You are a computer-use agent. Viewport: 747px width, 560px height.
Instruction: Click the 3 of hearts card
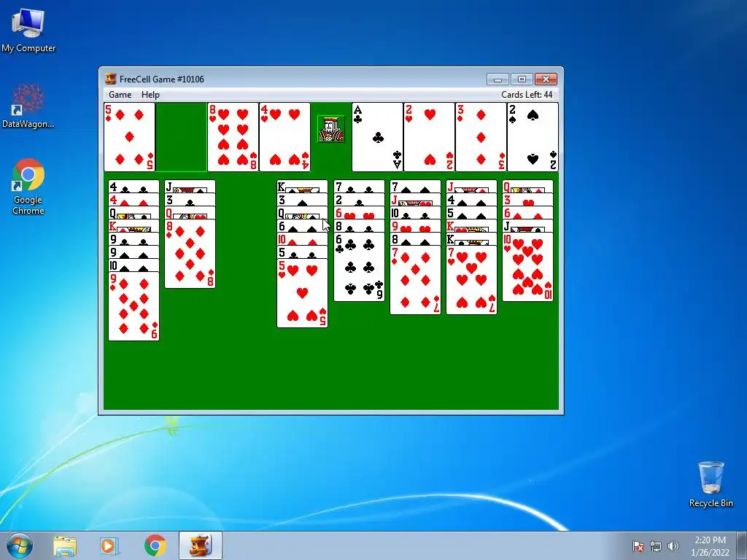click(528, 200)
